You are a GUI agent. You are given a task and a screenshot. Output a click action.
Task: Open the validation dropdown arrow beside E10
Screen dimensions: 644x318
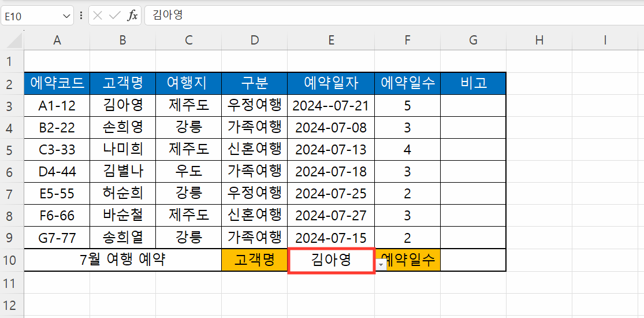(382, 265)
